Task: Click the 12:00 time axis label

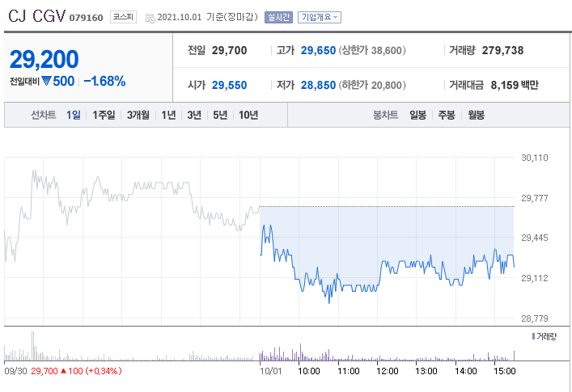Action: click(387, 371)
